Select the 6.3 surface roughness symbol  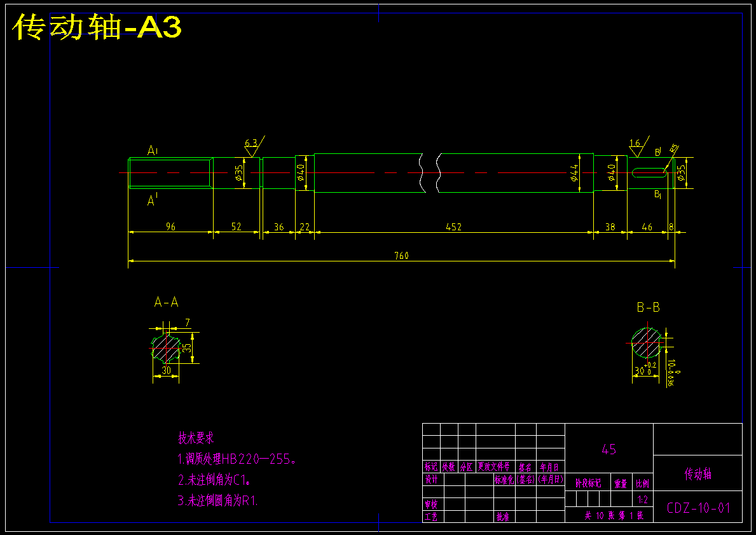[254, 146]
